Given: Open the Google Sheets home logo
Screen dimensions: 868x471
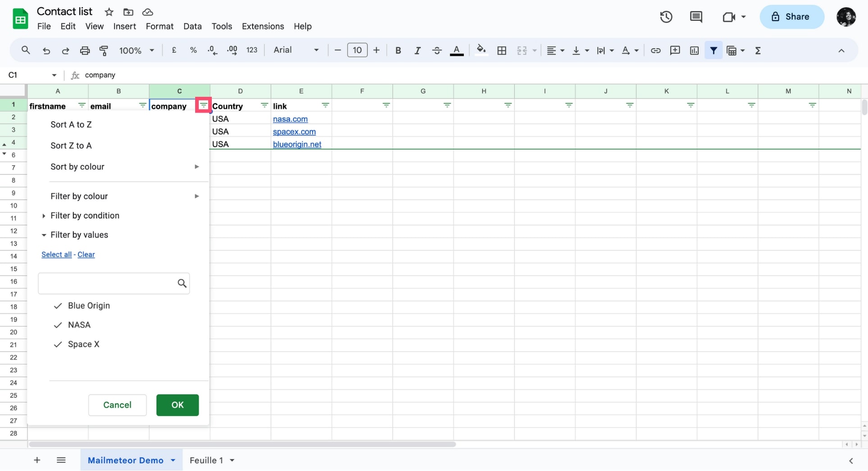Looking at the screenshot, I should click(x=20, y=18).
